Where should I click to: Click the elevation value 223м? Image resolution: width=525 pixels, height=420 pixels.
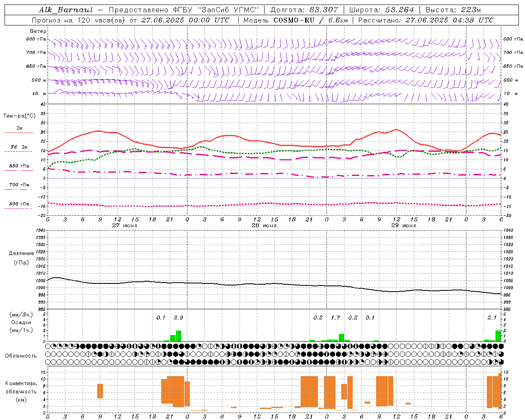click(x=470, y=10)
